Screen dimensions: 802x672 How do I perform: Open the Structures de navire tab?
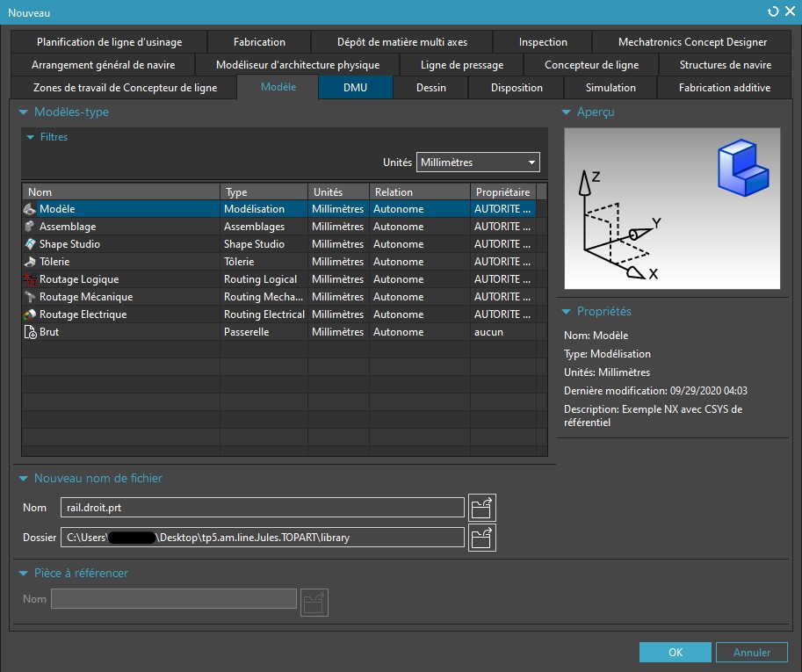click(726, 65)
